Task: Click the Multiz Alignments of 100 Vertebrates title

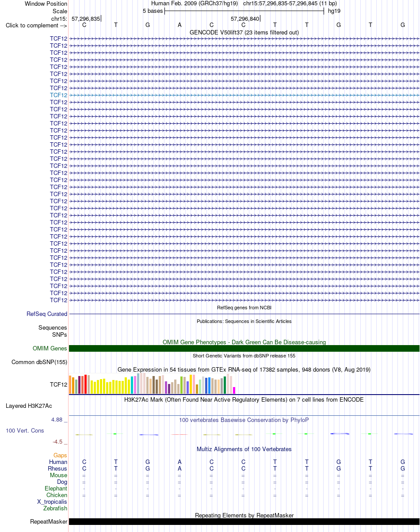Action: click(244, 449)
